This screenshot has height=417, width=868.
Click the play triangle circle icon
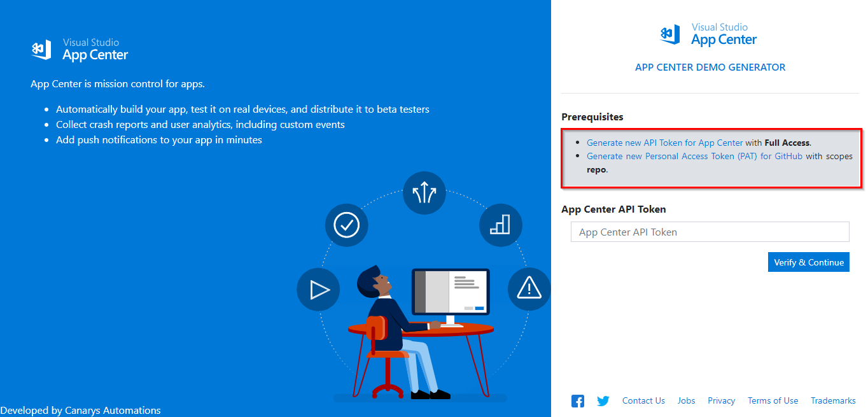tap(318, 290)
